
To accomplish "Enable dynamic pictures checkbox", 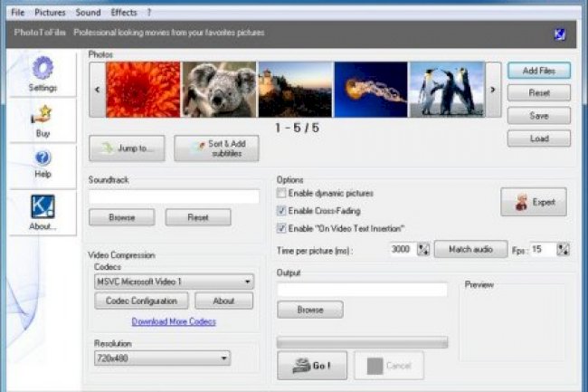I will [282, 194].
